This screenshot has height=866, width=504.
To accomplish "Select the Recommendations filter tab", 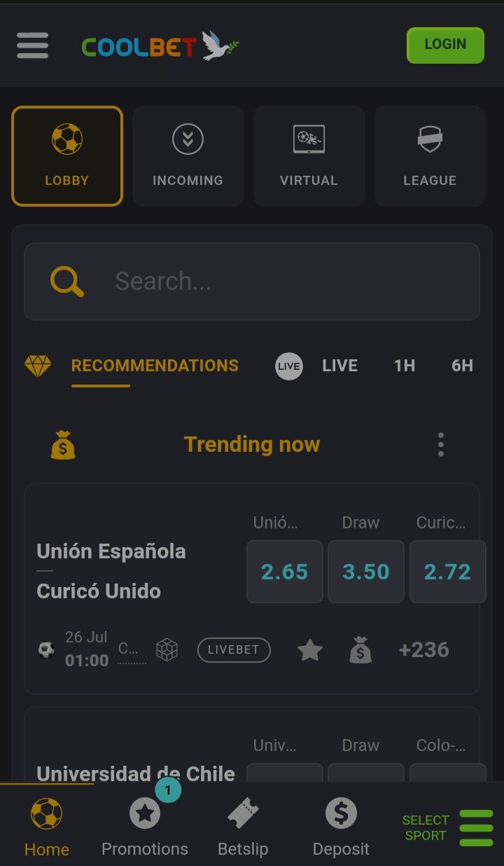I will click(x=155, y=365).
